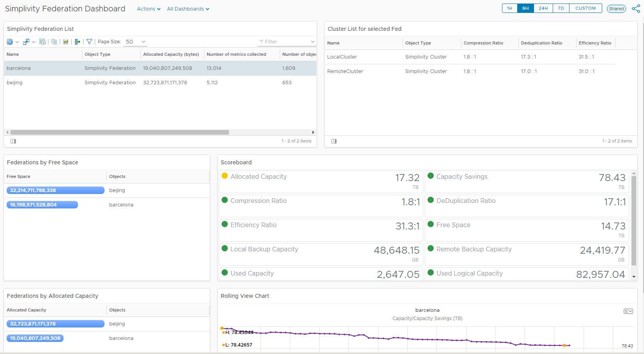The width and height of the screenshot is (644, 354).
Task: Click the Allocated Capacity scoreboard tile
Action: (321, 181)
